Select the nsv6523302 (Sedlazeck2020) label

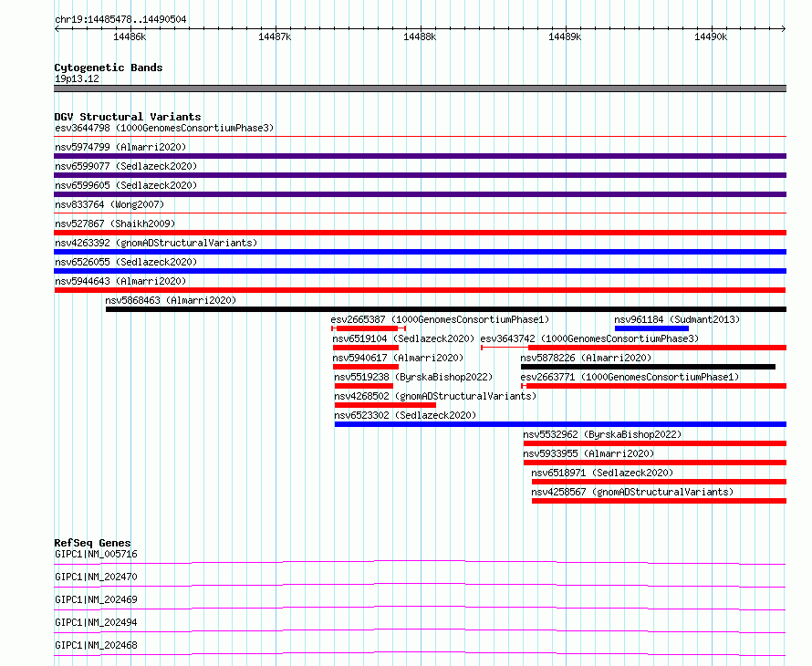coord(405,415)
